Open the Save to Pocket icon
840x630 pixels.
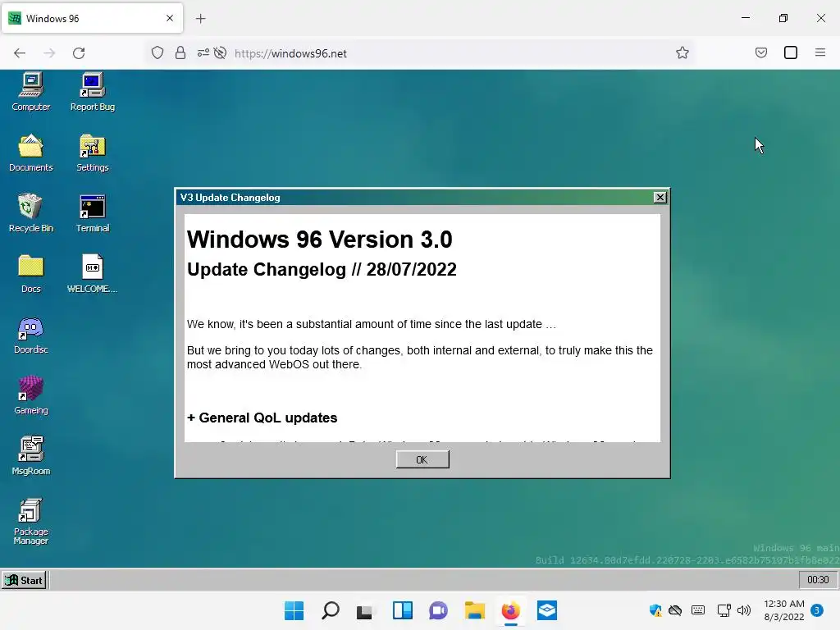761,52
